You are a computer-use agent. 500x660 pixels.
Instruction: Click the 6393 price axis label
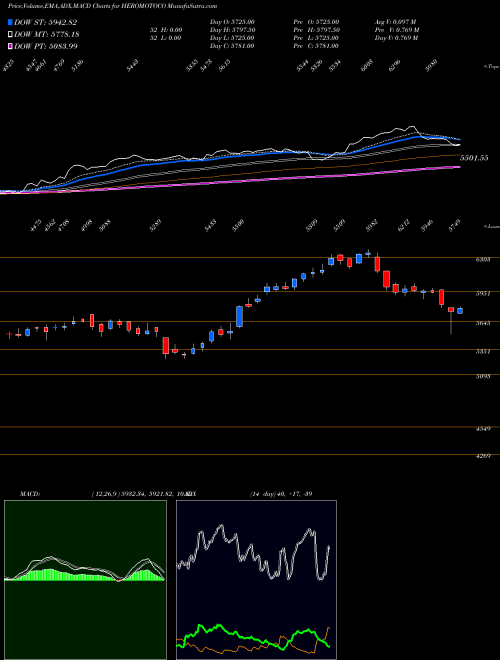pos(483,260)
